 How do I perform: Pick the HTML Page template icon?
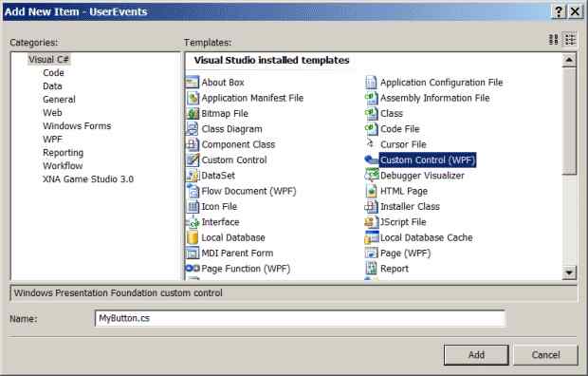(371, 191)
